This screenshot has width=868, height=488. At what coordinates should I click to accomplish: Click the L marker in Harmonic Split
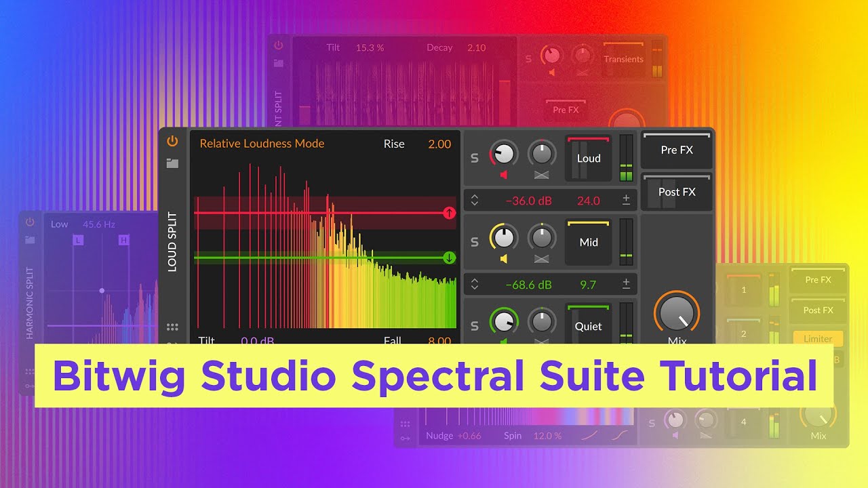click(78, 240)
